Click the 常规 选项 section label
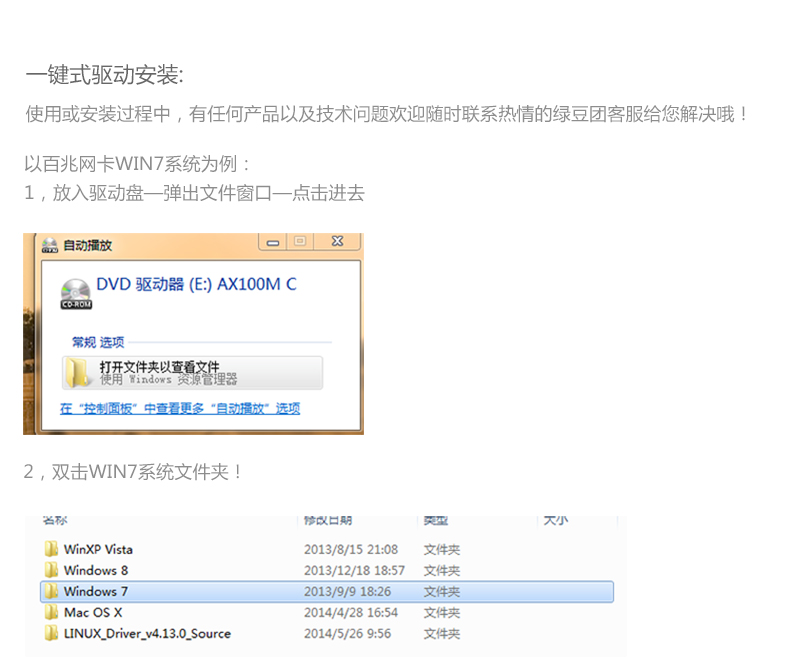The width and height of the screenshot is (790, 669). point(98,343)
